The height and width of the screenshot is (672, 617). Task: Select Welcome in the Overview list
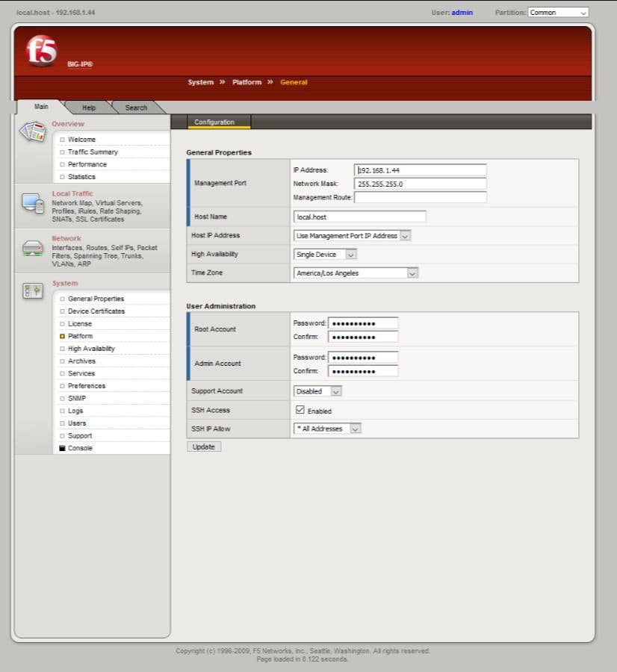pos(81,139)
